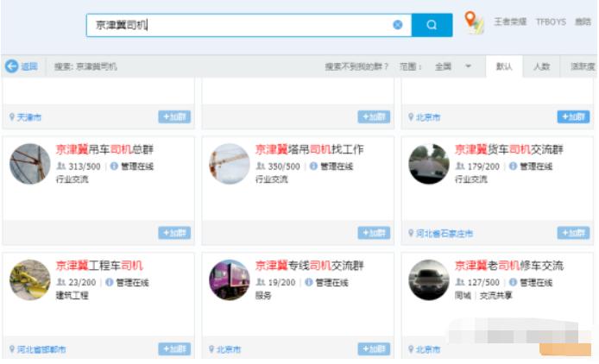Image resolution: width=599 pixels, height=364 pixels.
Task: Click info icon beside 127/500
Action: point(513,282)
